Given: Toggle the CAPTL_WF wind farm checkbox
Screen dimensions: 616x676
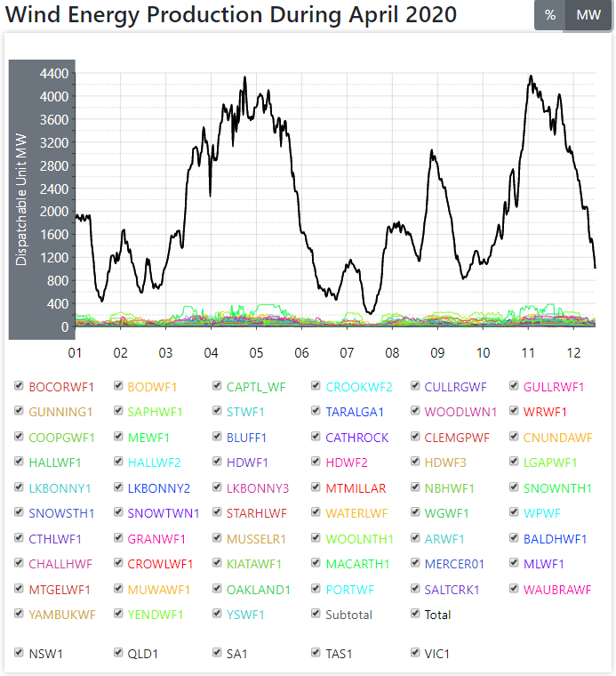Looking at the screenshot, I should (x=218, y=387).
